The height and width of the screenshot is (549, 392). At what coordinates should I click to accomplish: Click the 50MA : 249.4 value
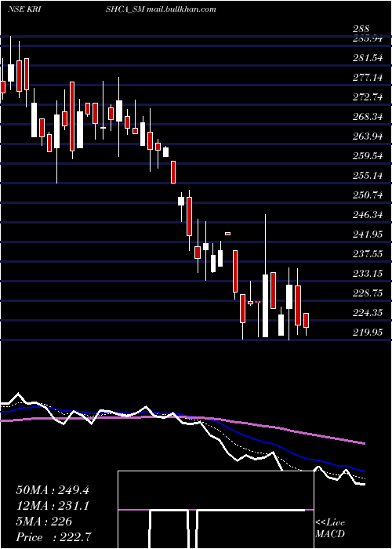point(53,490)
